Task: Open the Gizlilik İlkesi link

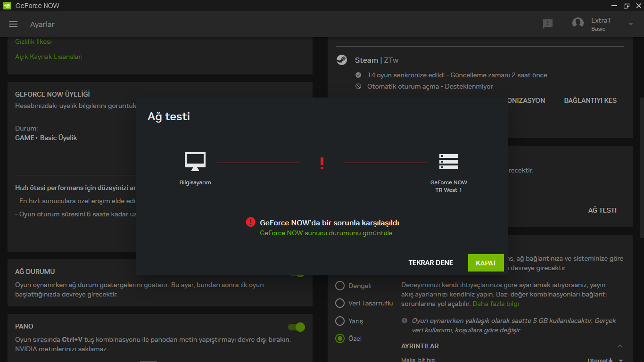Action: coord(33,41)
